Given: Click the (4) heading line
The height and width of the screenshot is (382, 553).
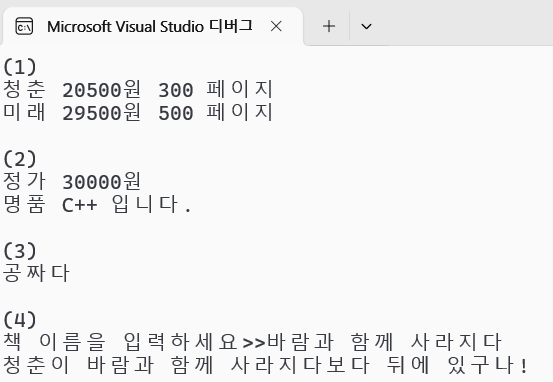Looking at the screenshot, I should [20, 320].
